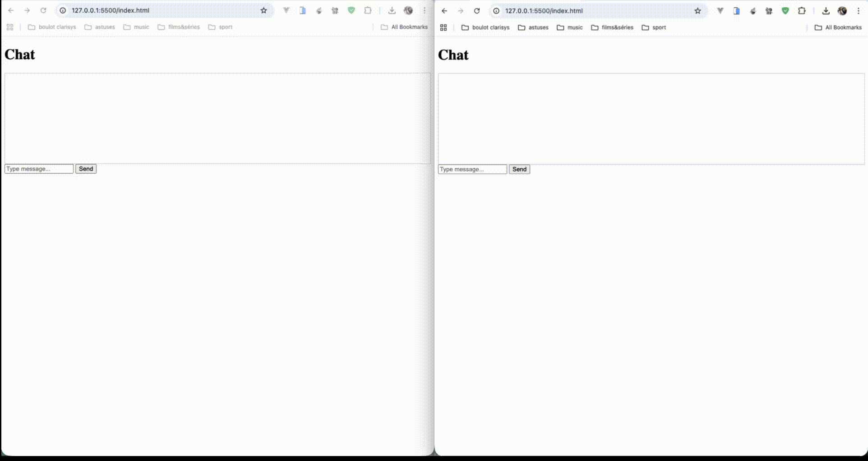
Task: Expand the All Bookmarks folder in right window
Action: coord(838,28)
